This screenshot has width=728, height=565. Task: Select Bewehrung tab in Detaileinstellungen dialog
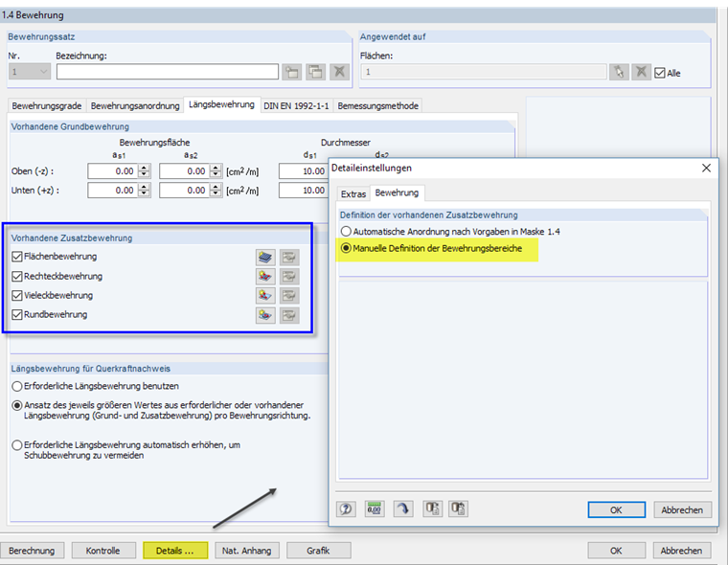(x=397, y=192)
